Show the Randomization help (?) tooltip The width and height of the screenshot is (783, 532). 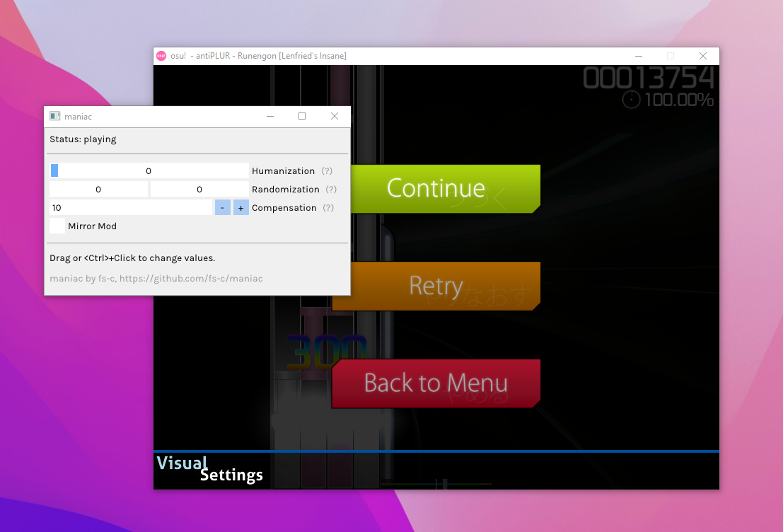[331, 190]
